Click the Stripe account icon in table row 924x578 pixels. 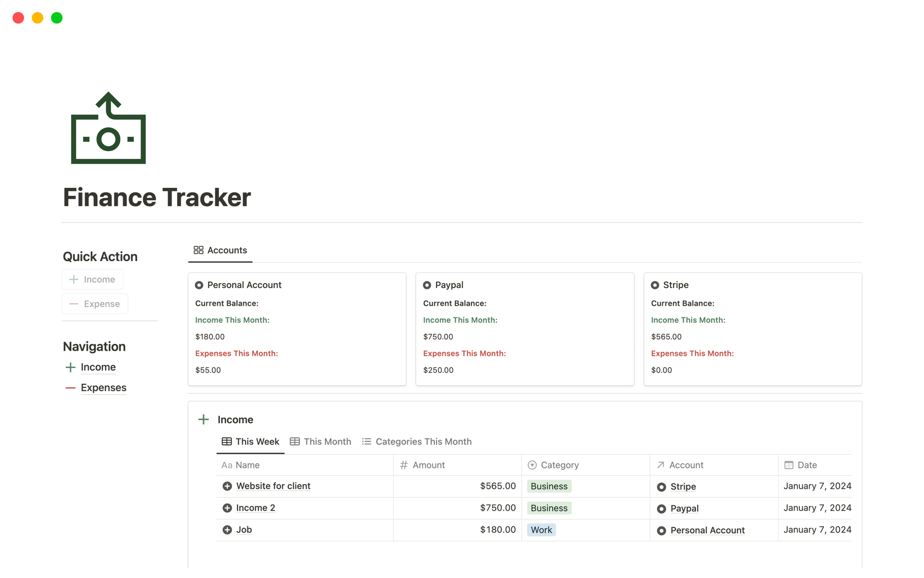click(661, 487)
